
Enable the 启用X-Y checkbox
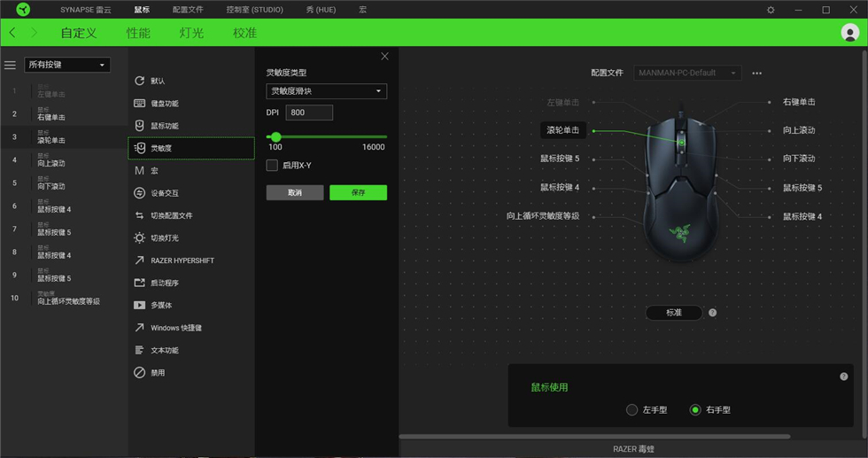tap(272, 165)
